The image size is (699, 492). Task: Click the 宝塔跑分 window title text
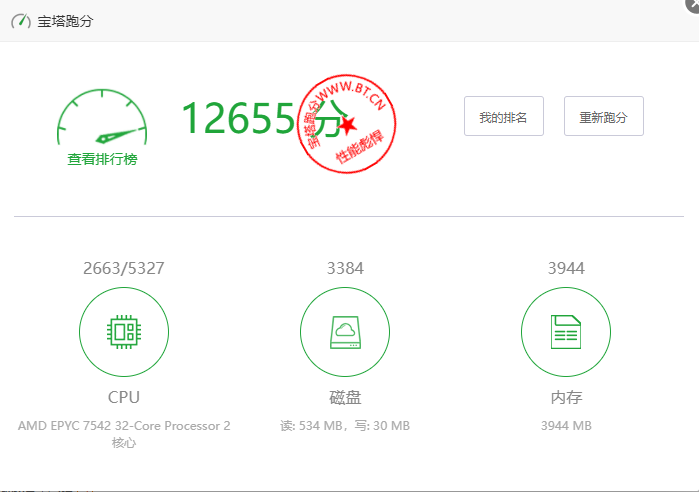(x=65, y=21)
